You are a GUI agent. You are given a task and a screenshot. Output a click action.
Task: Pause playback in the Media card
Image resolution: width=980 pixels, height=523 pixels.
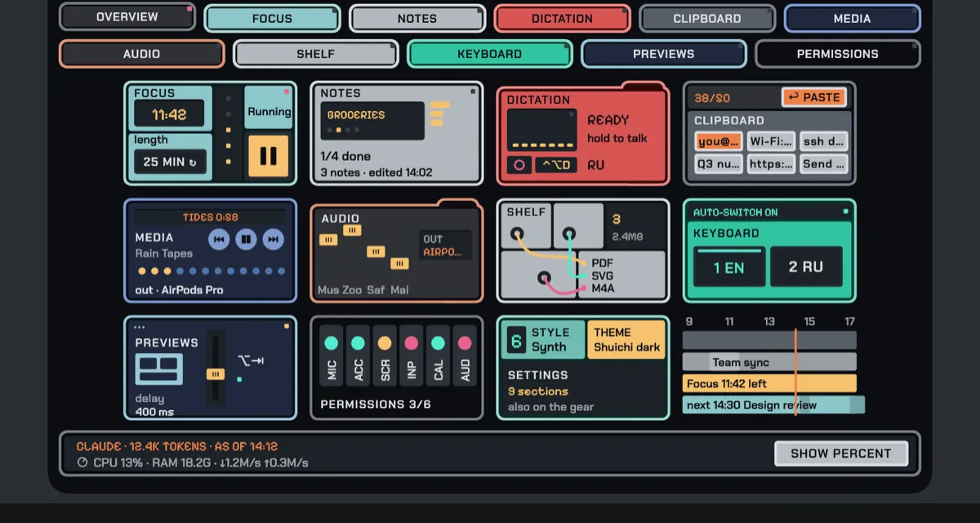247,239
